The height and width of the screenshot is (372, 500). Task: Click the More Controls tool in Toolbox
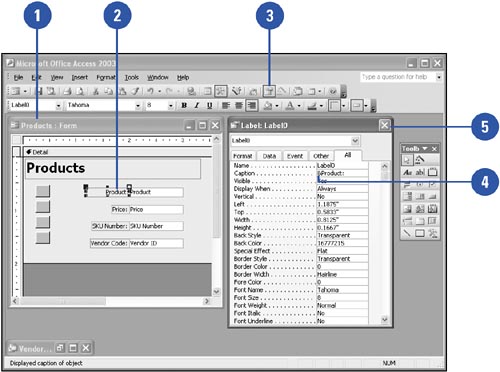click(x=432, y=233)
